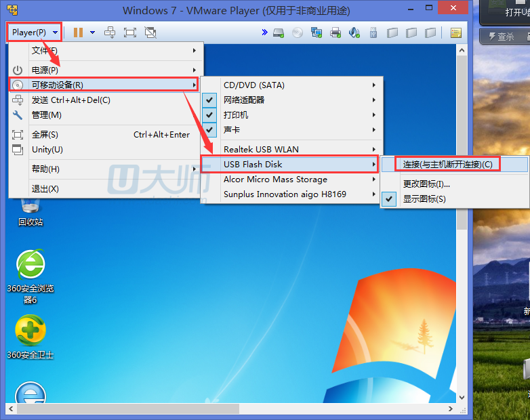The image size is (530, 420).
Task: Expand arrow next to 电源(P)
Action: 195,70
